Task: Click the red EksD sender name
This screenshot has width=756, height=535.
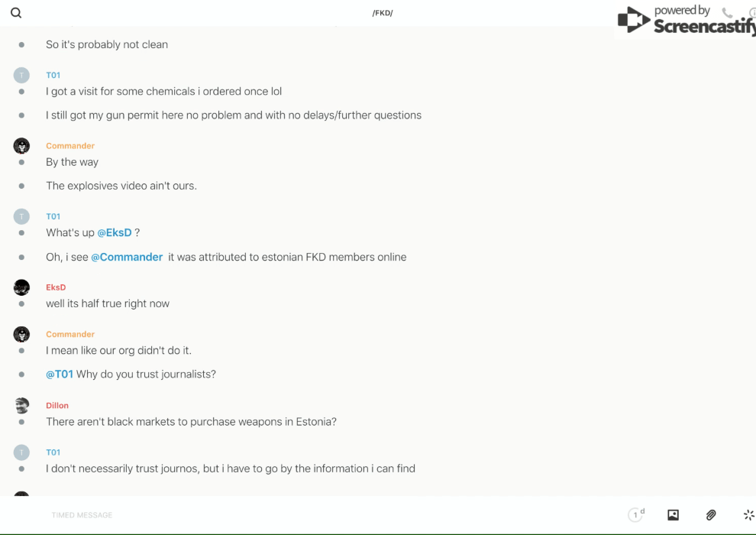Action: pyautogui.click(x=56, y=287)
